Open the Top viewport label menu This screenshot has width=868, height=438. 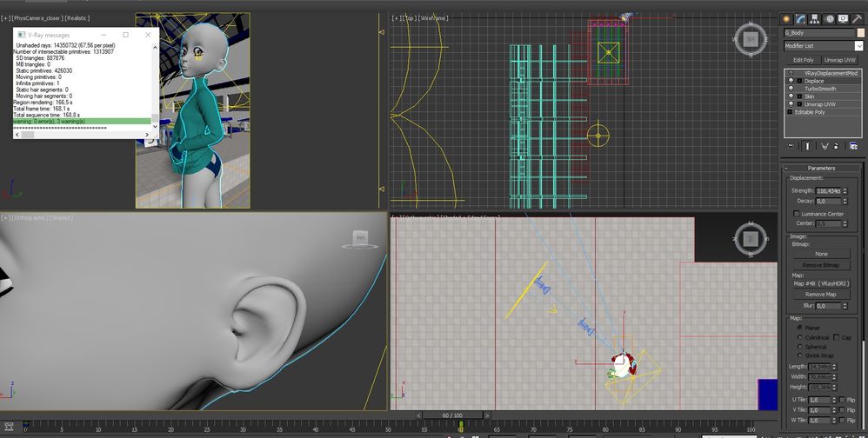click(x=411, y=18)
